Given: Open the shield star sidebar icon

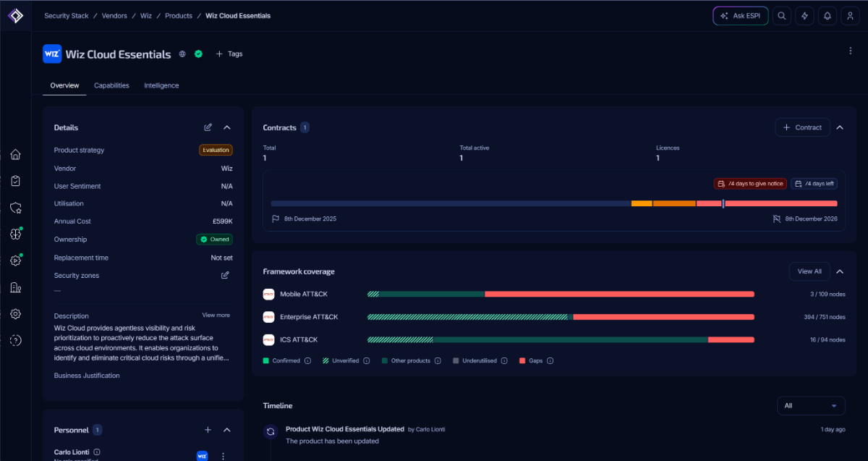Looking at the screenshot, I should [x=15, y=208].
